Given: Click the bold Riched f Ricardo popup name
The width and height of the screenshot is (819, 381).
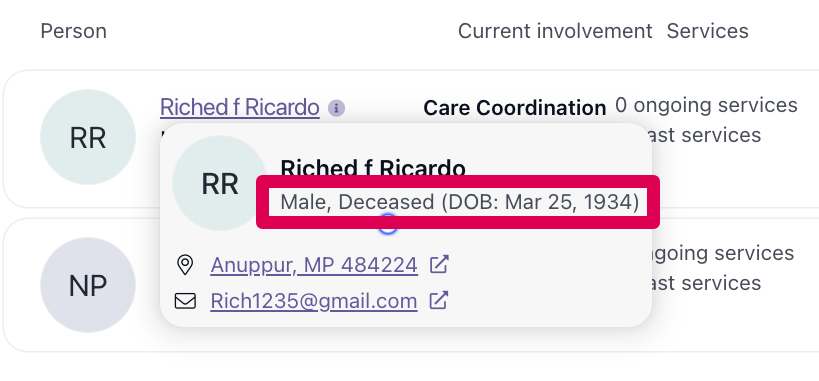Looking at the screenshot, I should click(x=373, y=168).
